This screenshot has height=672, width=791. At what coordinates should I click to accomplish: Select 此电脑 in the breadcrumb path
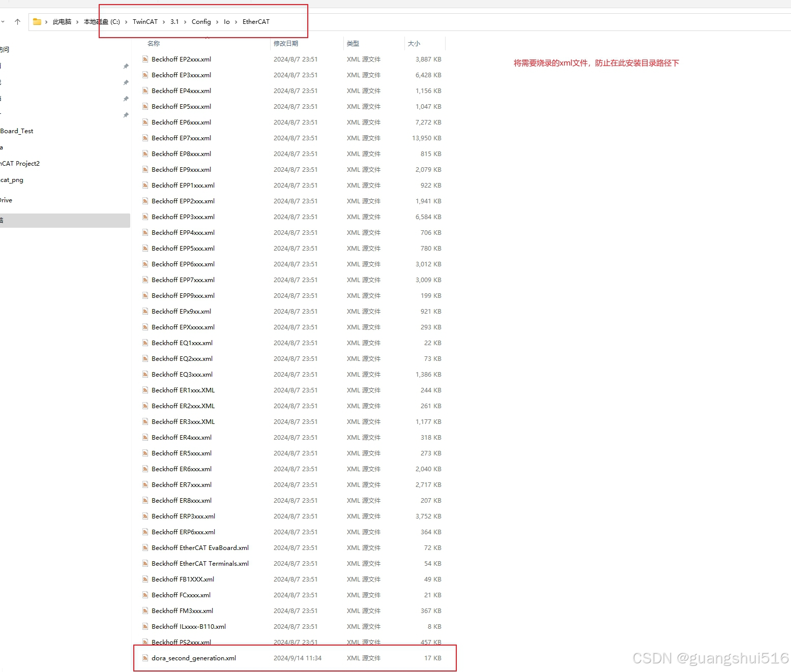coord(62,22)
